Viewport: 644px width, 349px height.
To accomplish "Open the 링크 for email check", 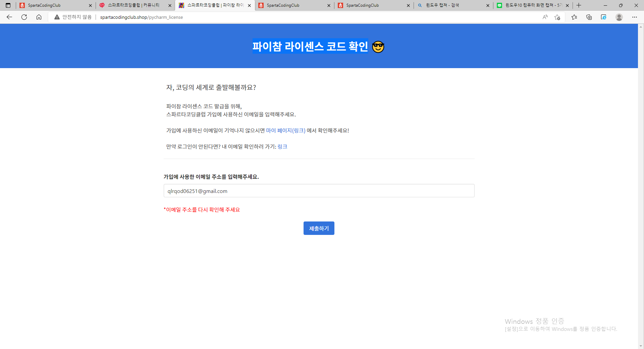I will pos(282,147).
